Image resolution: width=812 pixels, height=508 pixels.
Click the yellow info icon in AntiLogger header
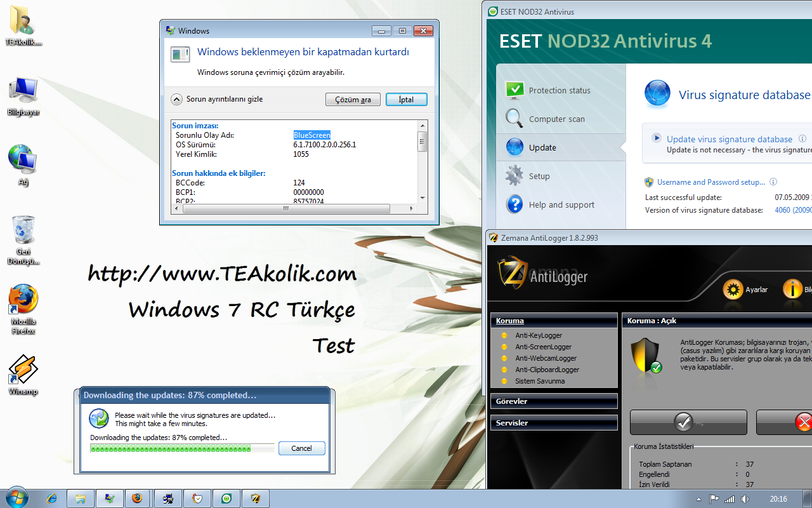[x=793, y=290]
